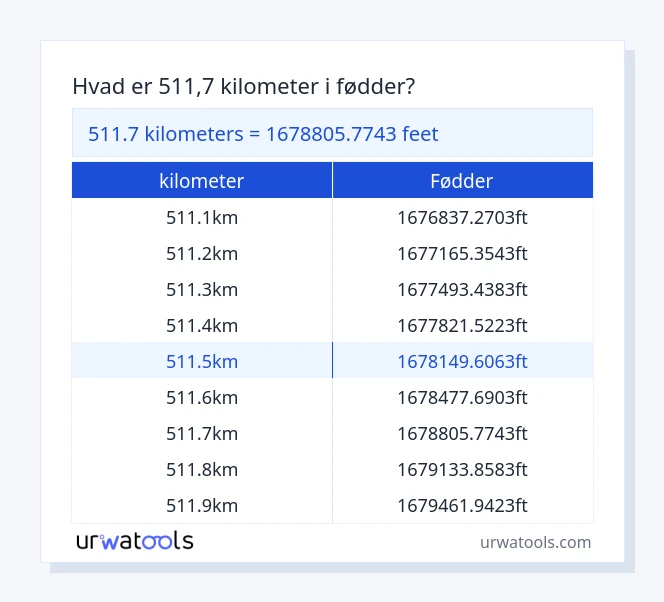
Task: Click the 511.8km cell
Action: (x=202, y=469)
